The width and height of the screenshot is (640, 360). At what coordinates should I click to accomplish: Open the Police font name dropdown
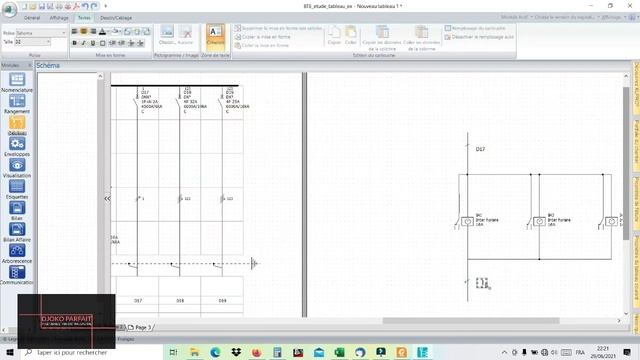[64, 33]
